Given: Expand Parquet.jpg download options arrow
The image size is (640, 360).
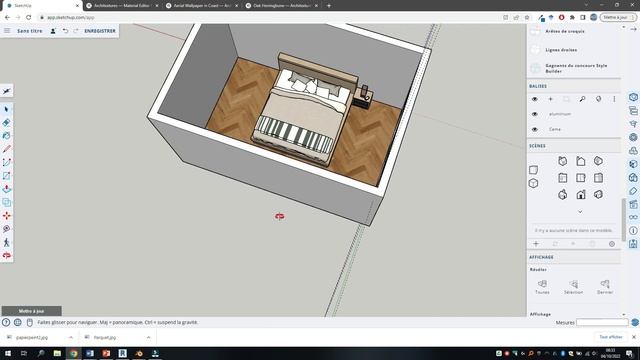Looking at the screenshot, I should [148, 338].
